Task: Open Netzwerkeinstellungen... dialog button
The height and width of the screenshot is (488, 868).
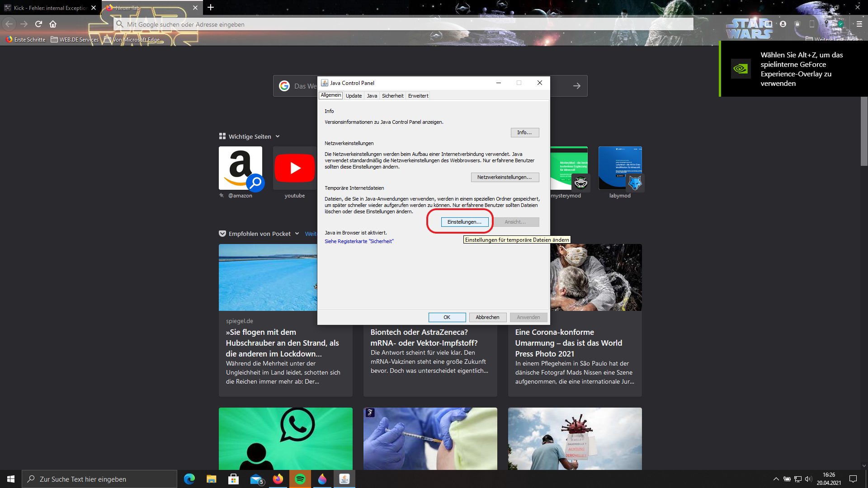Action: [505, 177]
